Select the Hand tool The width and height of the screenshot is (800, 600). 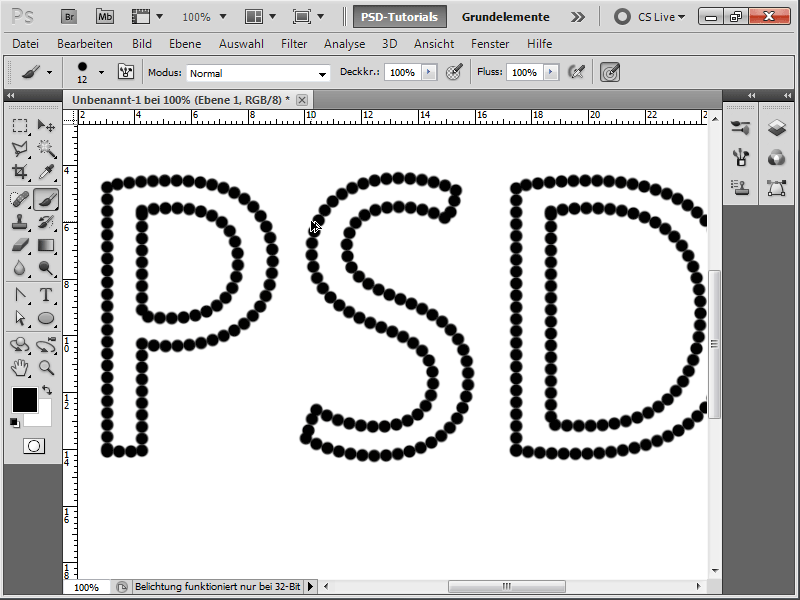point(20,368)
